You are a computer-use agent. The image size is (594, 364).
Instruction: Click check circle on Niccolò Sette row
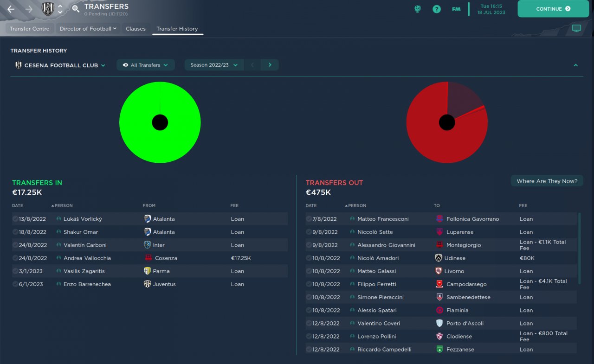(309, 232)
